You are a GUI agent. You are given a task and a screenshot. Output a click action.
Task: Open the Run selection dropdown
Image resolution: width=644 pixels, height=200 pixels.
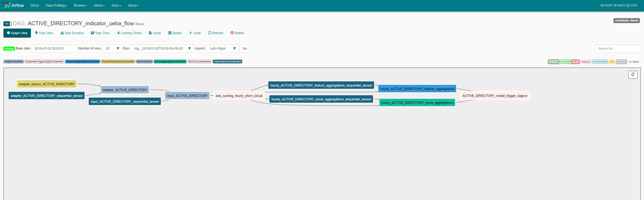pos(162,48)
